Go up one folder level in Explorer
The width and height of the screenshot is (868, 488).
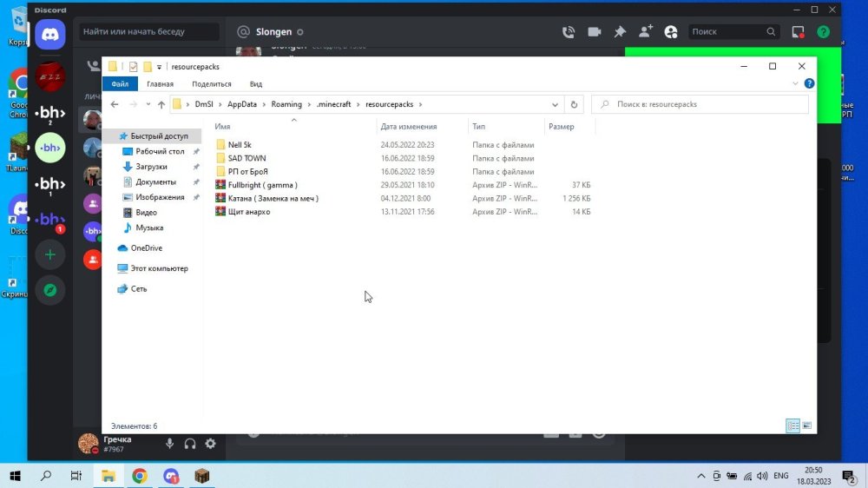[161, 104]
